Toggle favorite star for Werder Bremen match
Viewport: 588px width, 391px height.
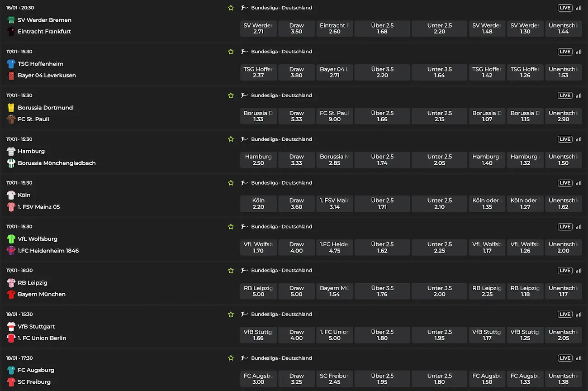(x=231, y=8)
